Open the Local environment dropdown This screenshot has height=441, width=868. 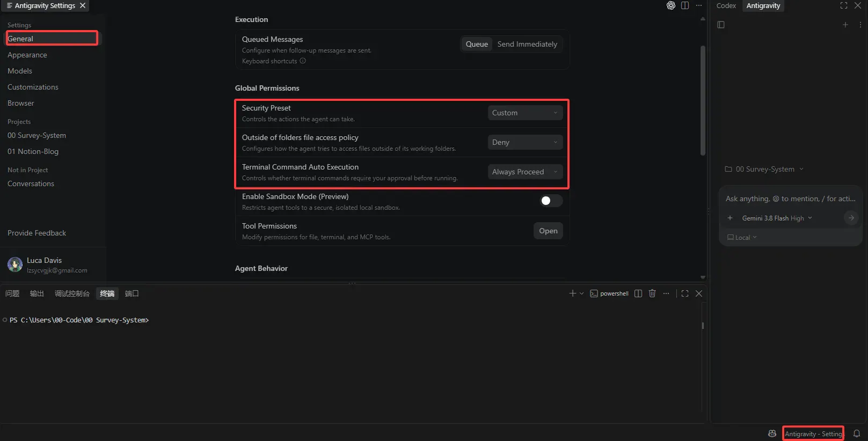[x=742, y=237]
